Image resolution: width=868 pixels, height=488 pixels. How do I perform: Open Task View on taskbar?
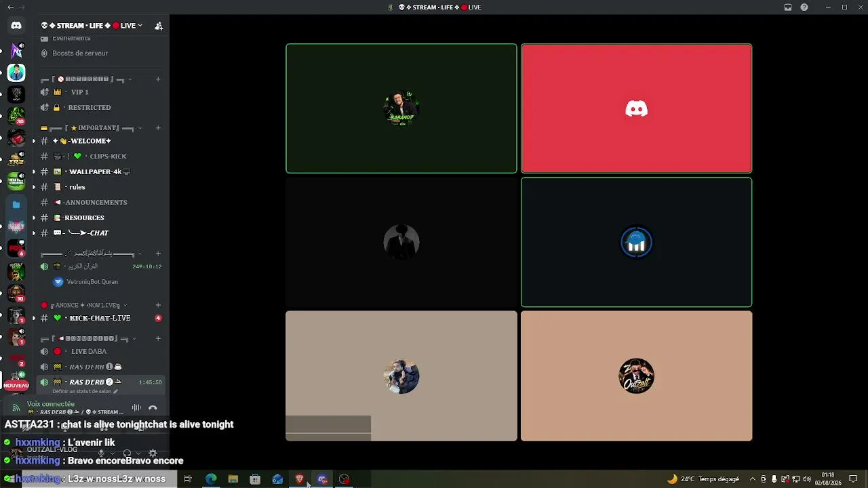pyautogui.click(x=188, y=479)
